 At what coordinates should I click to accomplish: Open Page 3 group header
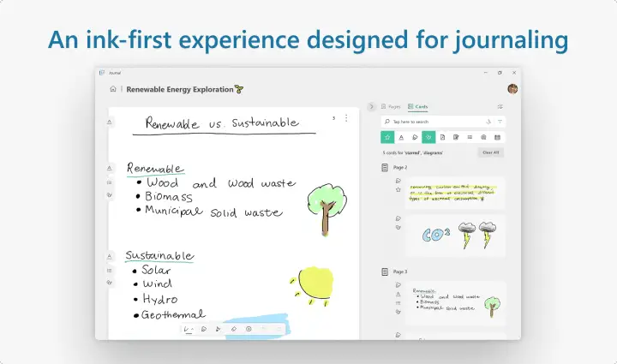tap(400, 272)
